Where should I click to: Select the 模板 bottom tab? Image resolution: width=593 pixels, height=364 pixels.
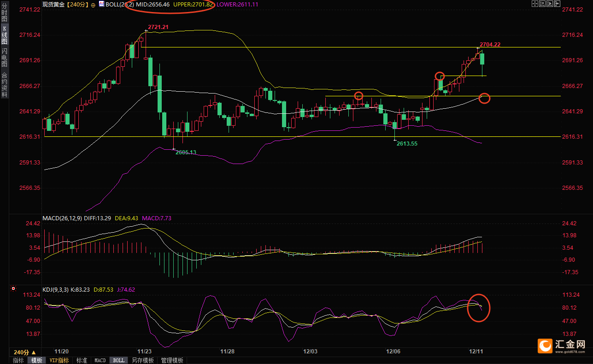(36, 360)
